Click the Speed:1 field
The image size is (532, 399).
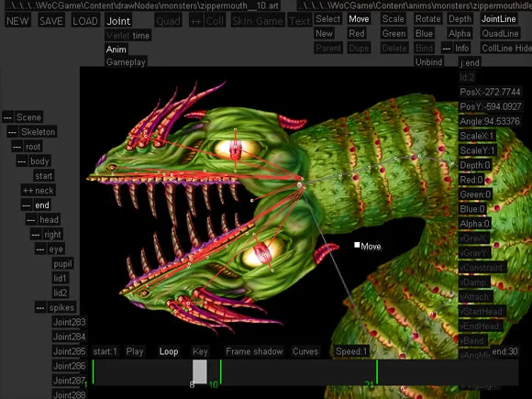351,351
